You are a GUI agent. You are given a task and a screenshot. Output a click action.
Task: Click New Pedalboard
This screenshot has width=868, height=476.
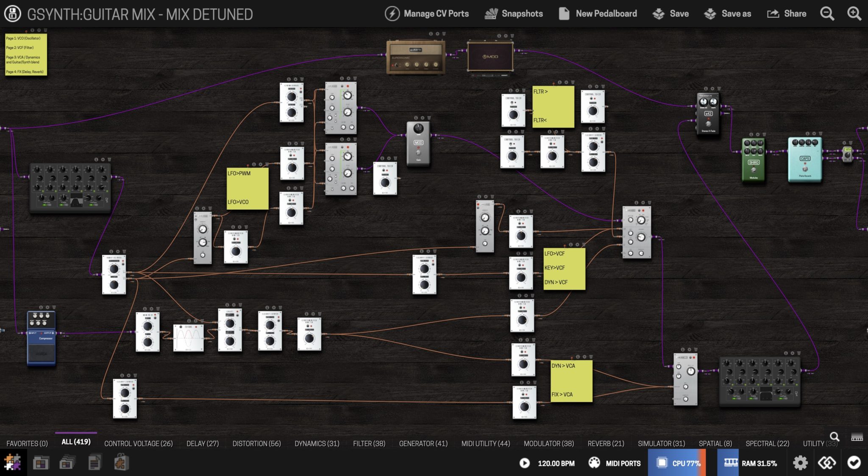(x=598, y=13)
